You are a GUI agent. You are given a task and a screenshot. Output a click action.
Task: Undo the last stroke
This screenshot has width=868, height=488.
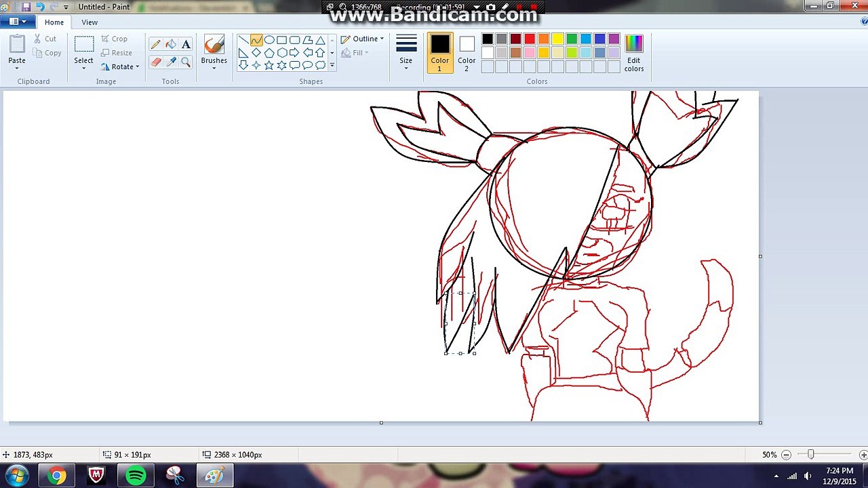40,7
